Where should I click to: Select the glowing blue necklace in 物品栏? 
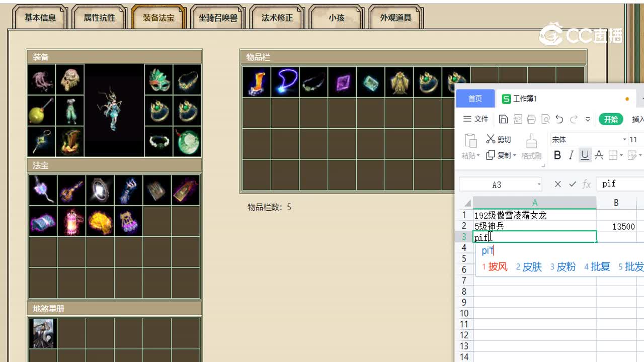point(285,82)
